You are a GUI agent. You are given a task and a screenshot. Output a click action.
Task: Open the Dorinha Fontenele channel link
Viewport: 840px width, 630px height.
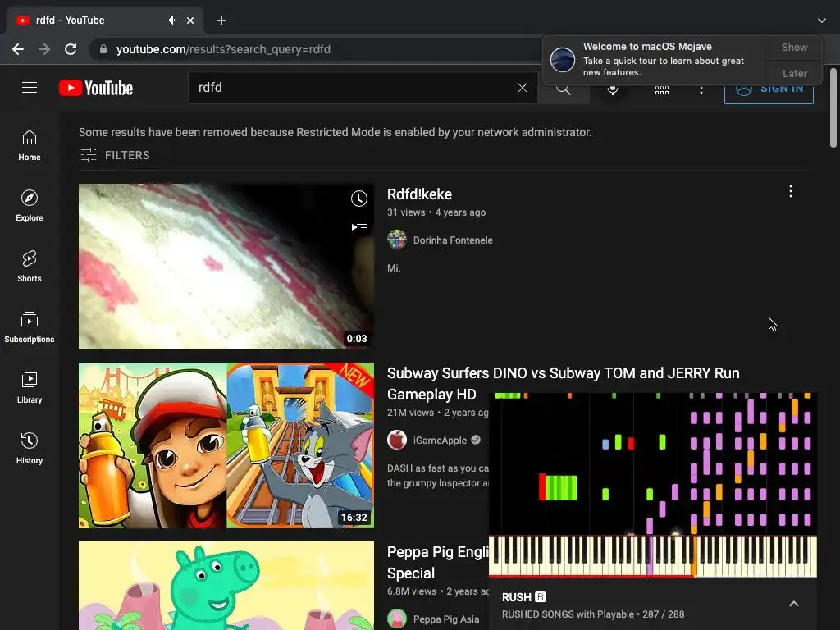point(453,240)
